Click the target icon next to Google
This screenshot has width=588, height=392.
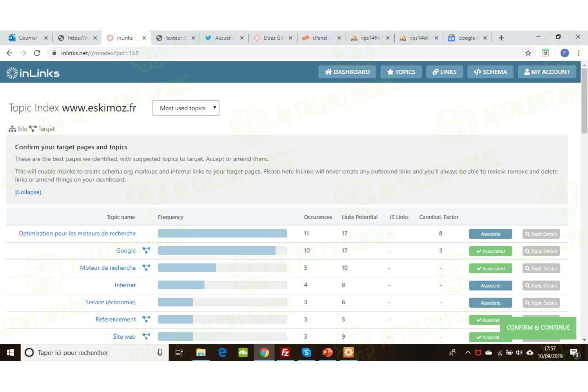pyautogui.click(x=146, y=250)
